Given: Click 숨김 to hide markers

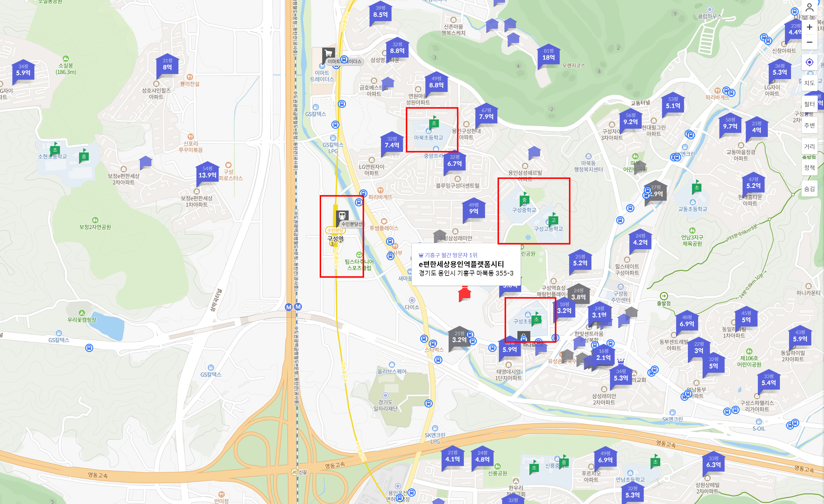Looking at the screenshot, I should (809, 189).
